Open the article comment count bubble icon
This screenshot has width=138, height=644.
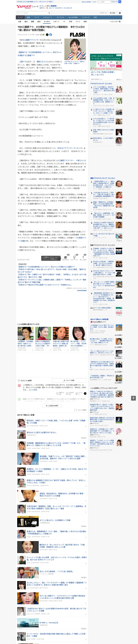(x=37, y=35)
